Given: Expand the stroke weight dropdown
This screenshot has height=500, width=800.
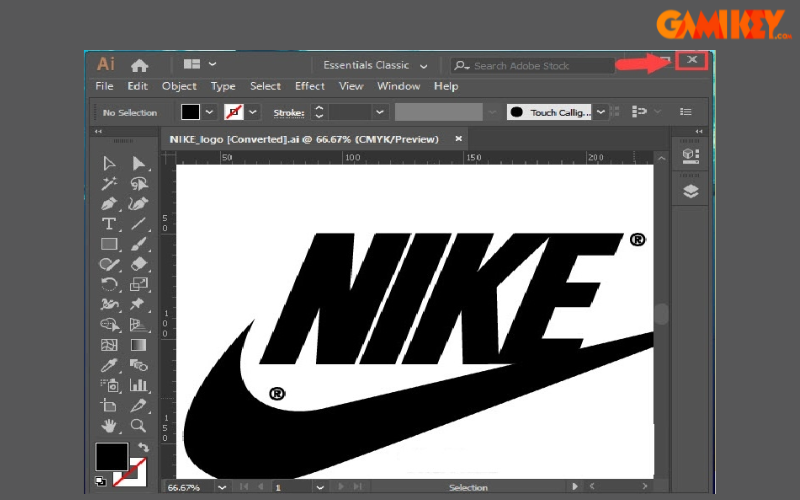Looking at the screenshot, I should point(379,112).
